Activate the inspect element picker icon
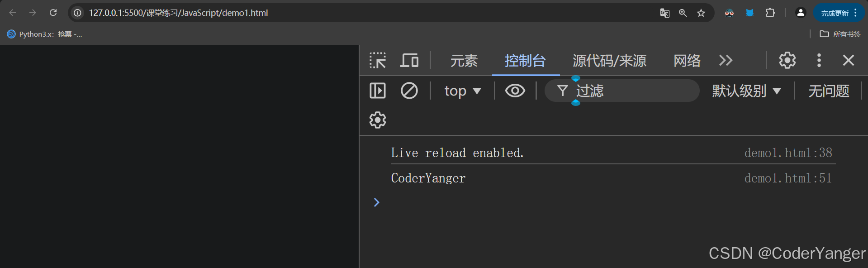 (378, 60)
